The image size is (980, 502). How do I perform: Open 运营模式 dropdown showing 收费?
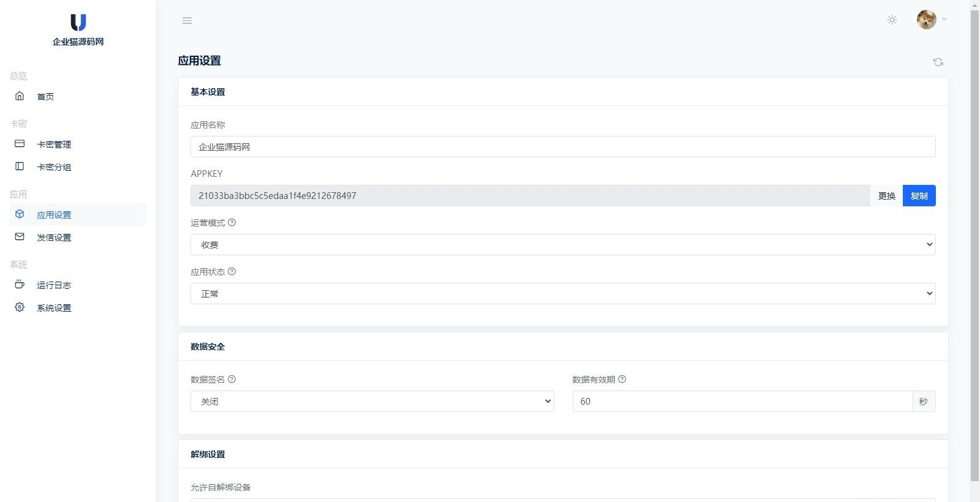coord(563,245)
